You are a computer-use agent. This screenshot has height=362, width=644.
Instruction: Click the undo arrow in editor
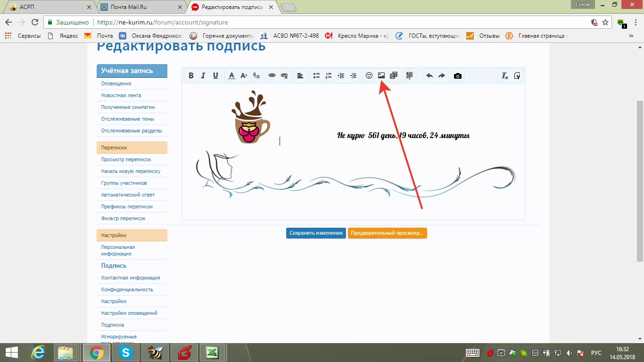[x=429, y=76]
